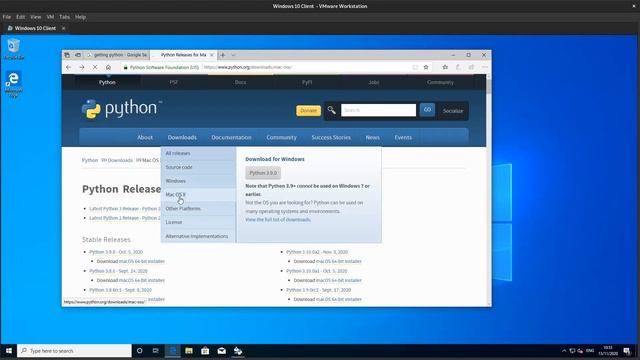Open the reading view icon in address bar
640x360 pixels.
click(x=415, y=67)
